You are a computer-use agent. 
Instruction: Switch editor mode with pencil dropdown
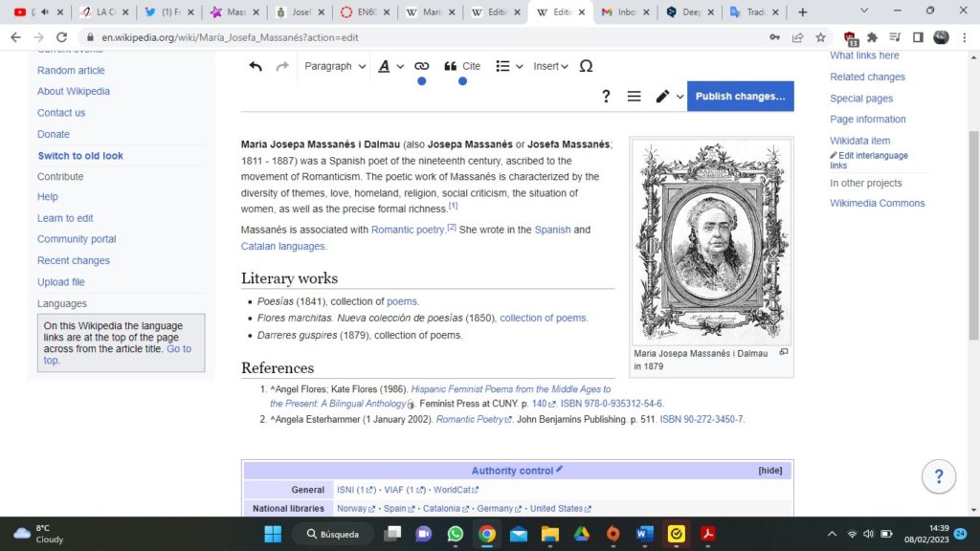pos(669,97)
